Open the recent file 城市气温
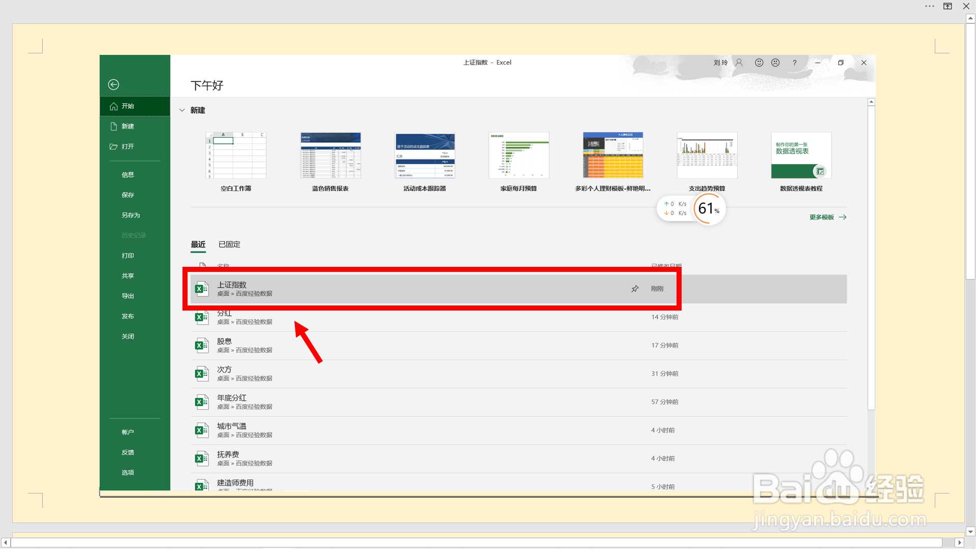This screenshot has height=553, width=980. pos(520,432)
